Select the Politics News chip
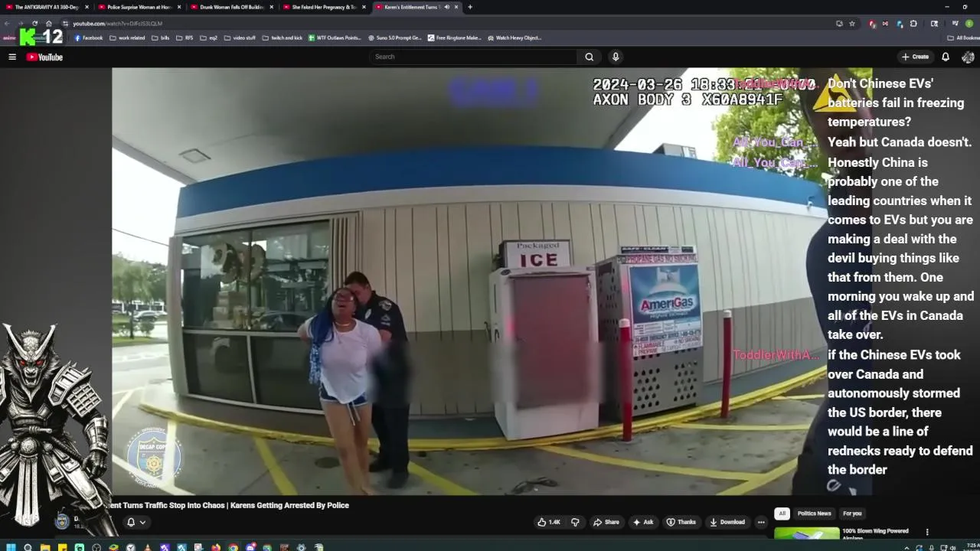The width and height of the screenshot is (980, 551). [814, 514]
